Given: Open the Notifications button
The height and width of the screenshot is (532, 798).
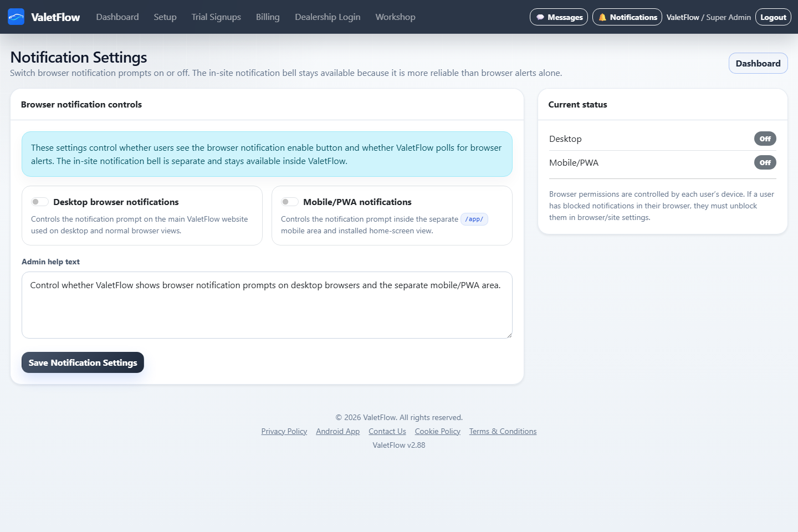Looking at the screenshot, I should pos(627,17).
